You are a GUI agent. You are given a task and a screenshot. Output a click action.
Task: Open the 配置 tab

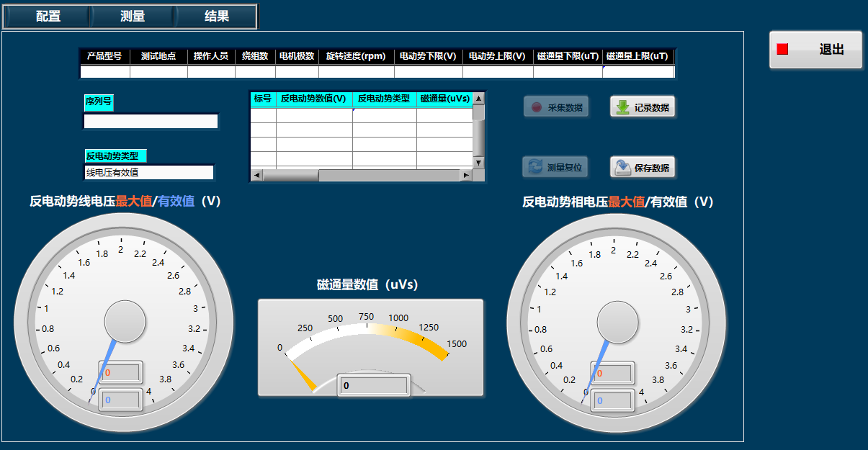tap(48, 17)
